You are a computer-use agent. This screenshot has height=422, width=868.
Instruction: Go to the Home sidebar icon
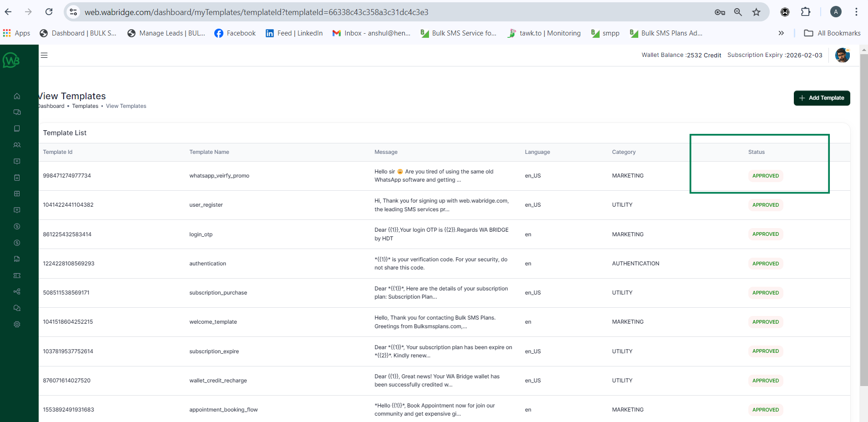click(17, 96)
